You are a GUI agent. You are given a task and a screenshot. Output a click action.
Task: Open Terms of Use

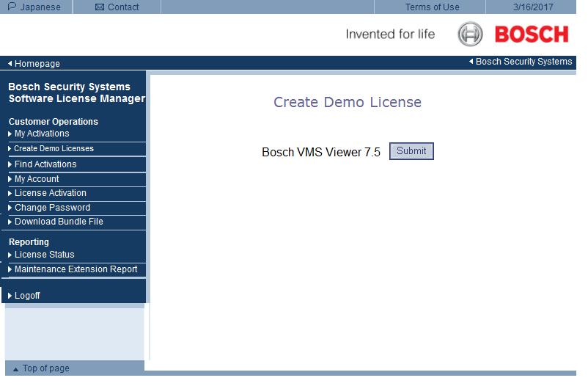432,7
